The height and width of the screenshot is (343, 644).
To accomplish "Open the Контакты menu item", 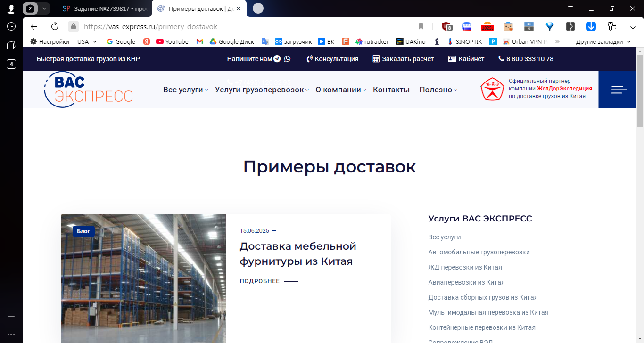I will (391, 90).
